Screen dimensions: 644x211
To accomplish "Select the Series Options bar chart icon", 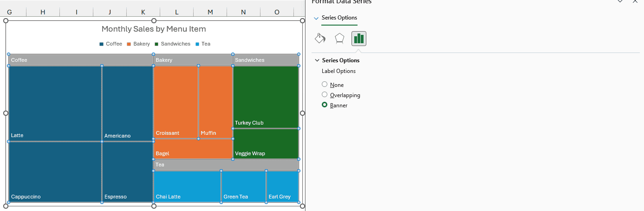I will (359, 38).
